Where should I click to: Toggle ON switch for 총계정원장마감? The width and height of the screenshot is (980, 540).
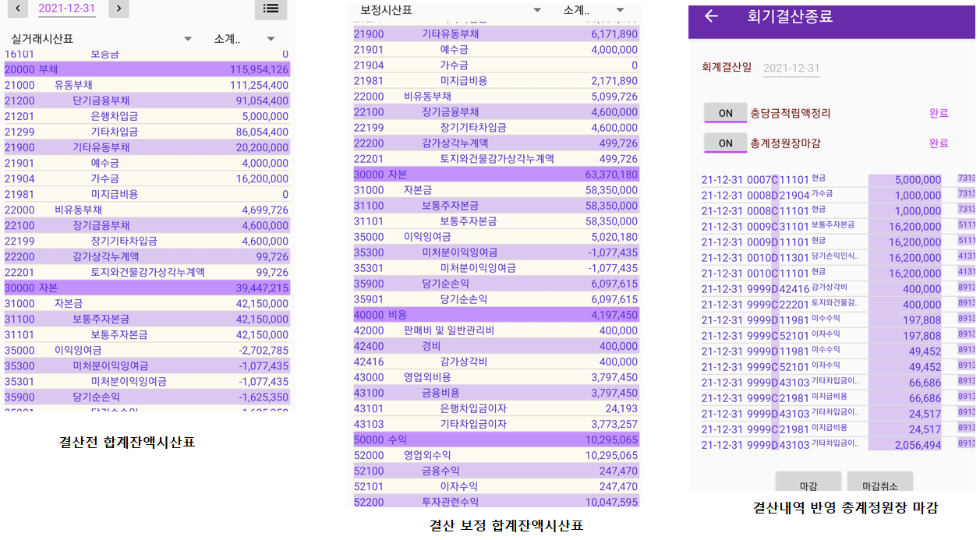[x=725, y=143]
